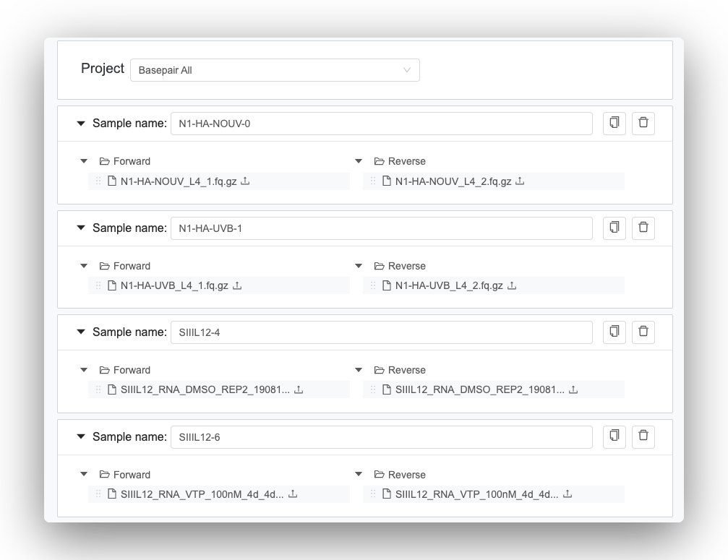Click upload icon next to N1-HA-UVB_L4_2.fq.gz
The width and height of the screenshot is (728, 560).
tap(512, 285)
